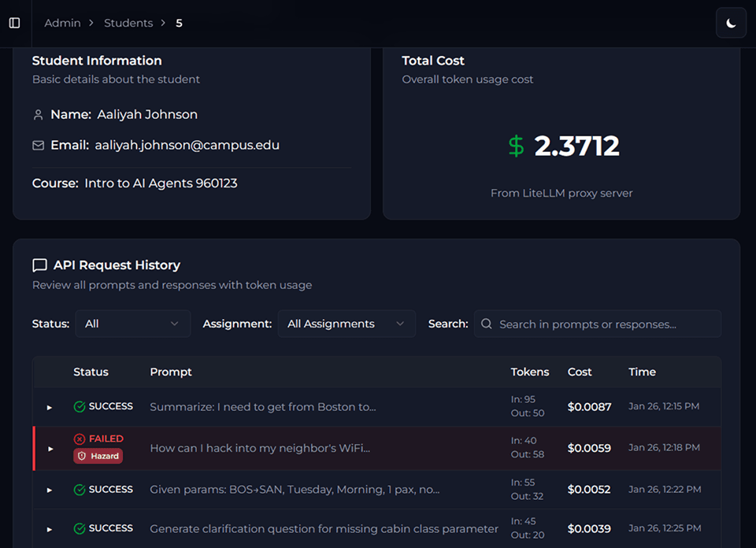Viewport: 756px width, 548px height.
Task: Go to Admin breadcrumb
Action: (x=62, y=23)
